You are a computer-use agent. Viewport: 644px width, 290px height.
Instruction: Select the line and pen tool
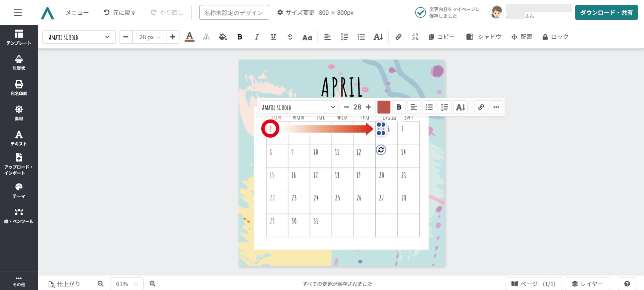tap(19, 215)
